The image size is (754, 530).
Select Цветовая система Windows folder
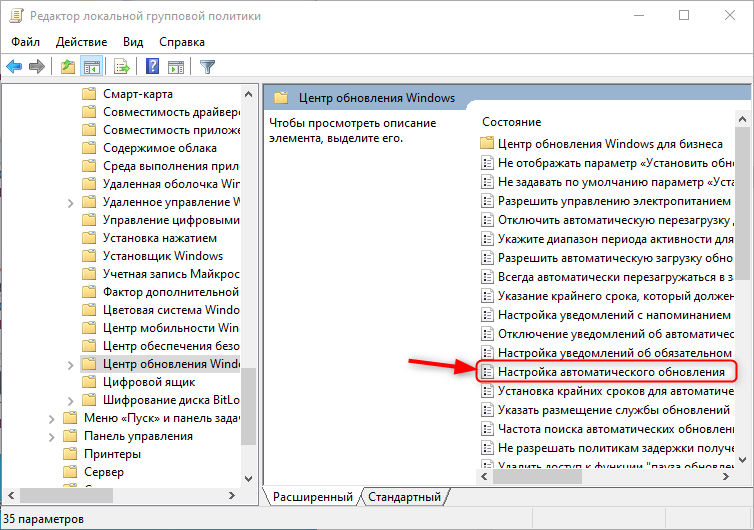tap(161, 310)
